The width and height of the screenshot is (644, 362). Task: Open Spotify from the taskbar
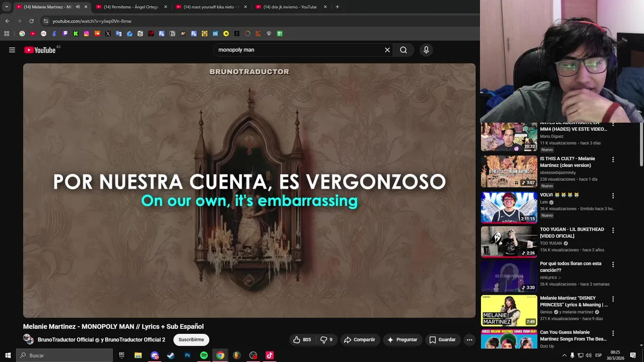pyautogui.click(x=204, y=355)
